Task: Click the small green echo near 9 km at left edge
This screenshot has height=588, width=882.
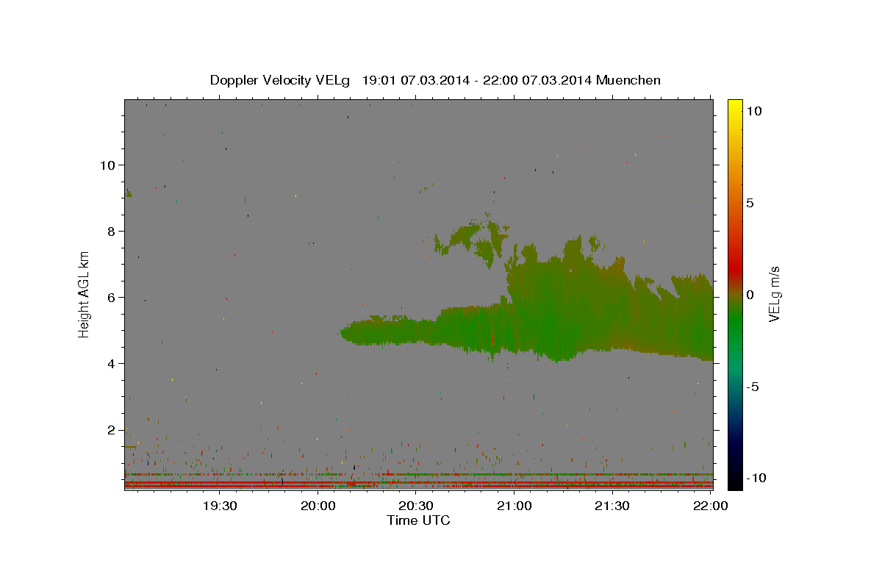Action: click(x=129, y=193)
